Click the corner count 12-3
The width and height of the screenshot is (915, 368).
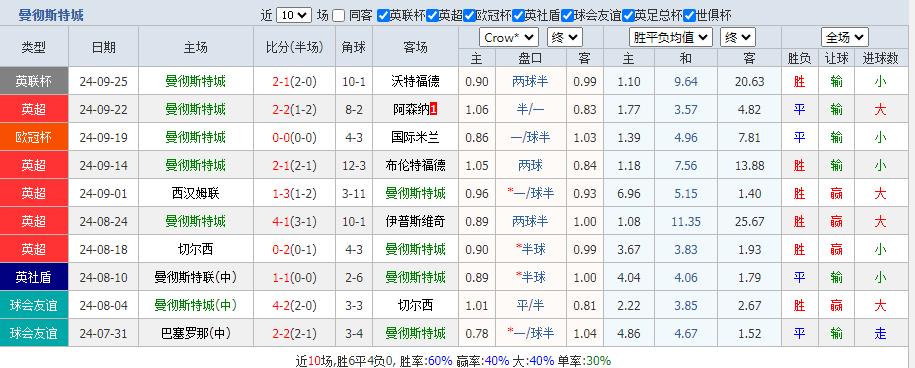[x=354, y=166]
